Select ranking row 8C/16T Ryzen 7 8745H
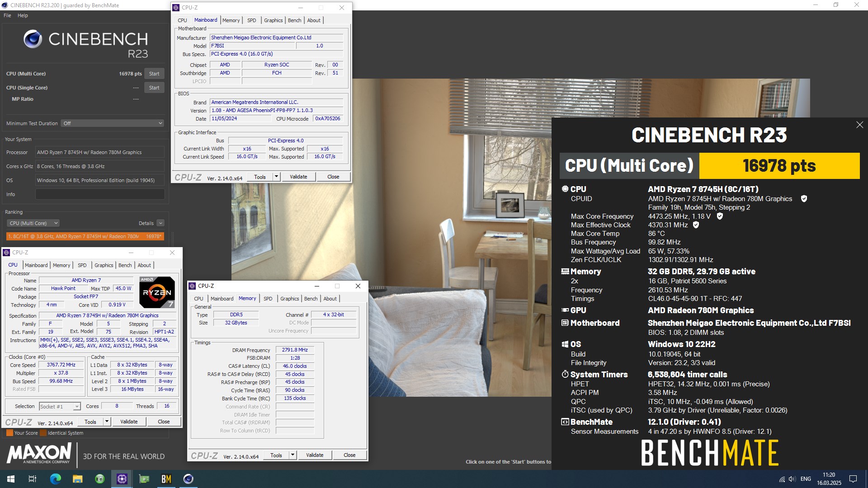Viewport: 868px width, 488px height. click(85, 236)
